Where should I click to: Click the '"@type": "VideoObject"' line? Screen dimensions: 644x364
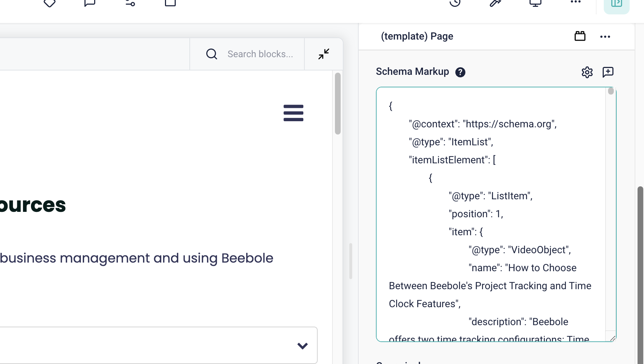point(520,250)
